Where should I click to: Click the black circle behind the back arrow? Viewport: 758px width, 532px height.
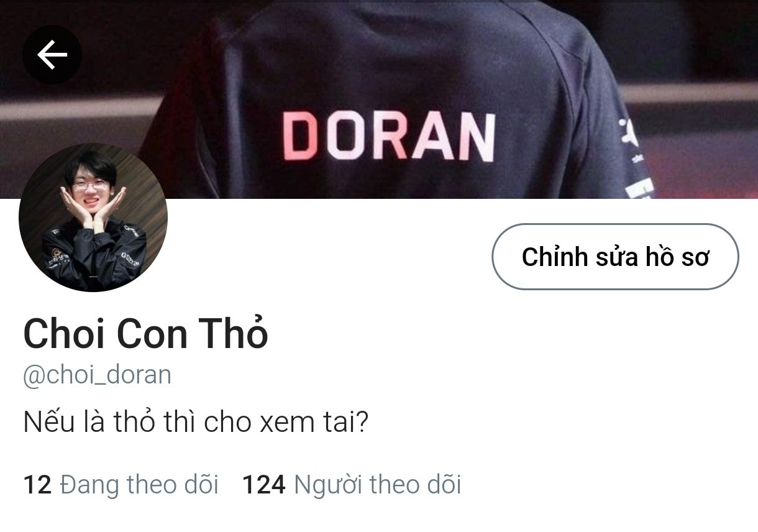coord(52,55)
